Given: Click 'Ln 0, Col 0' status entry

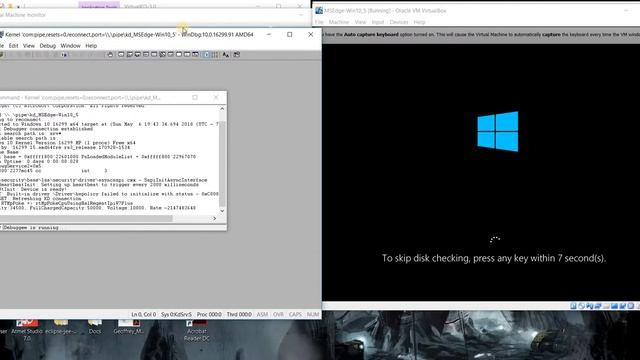Looking at the screenshot, I should pos(143,315).
